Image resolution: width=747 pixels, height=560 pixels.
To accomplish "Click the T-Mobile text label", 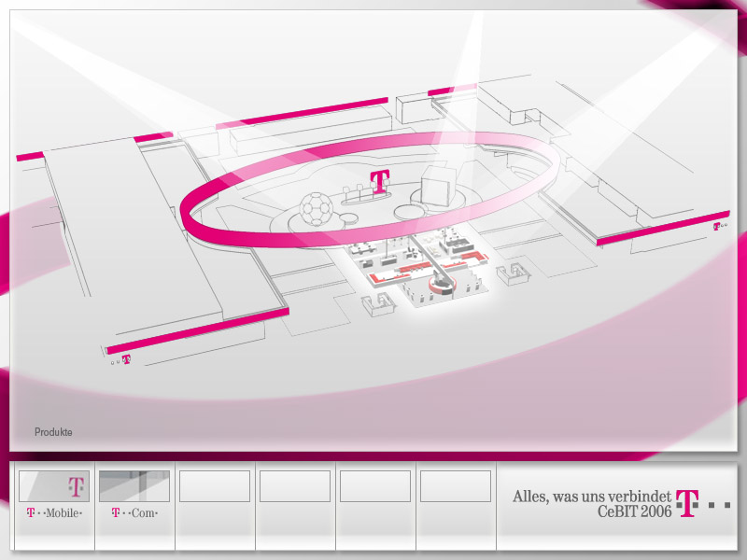I will (54, 513).
